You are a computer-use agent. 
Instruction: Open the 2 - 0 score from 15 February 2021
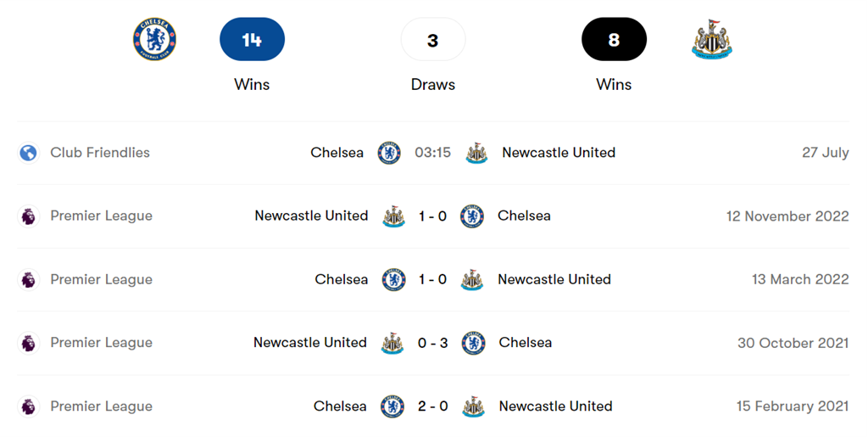pyautogui.click(x=432, y=406)
